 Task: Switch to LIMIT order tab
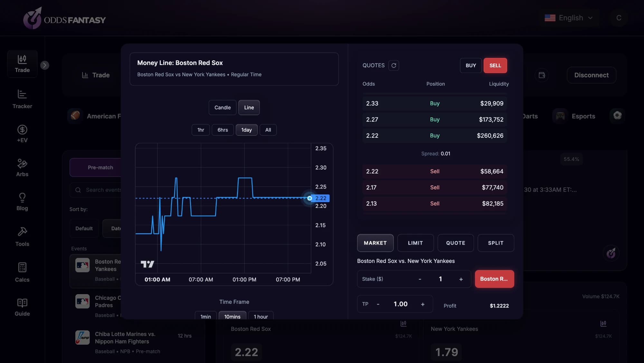415,243
